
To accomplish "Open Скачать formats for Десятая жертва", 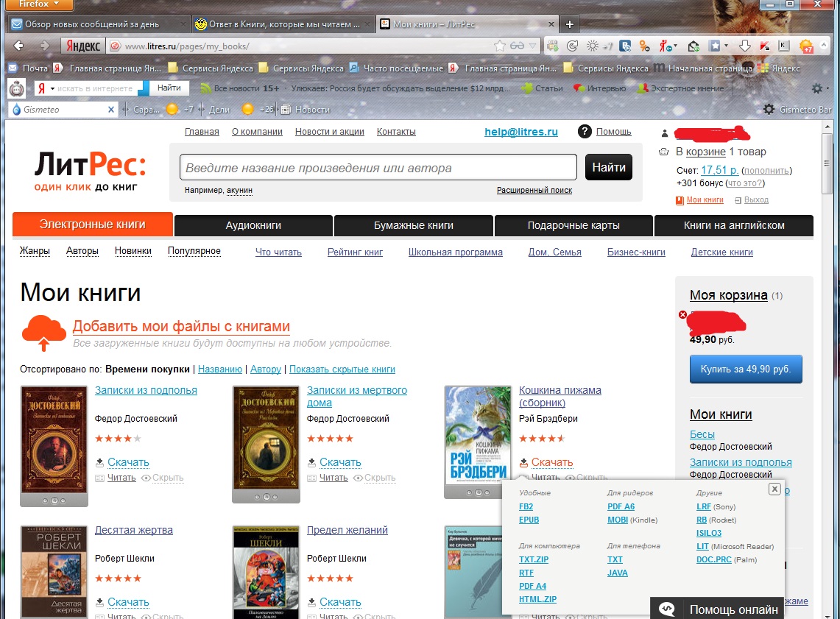I will (128, 602).
